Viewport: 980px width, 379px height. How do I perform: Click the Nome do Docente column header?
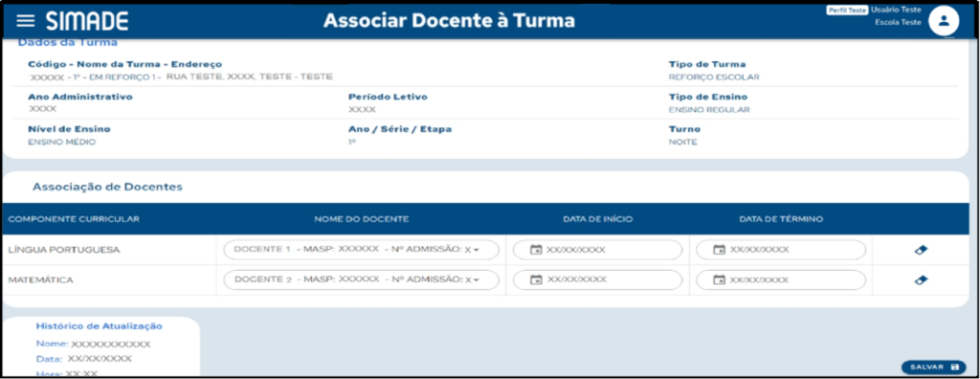point(361,219)
